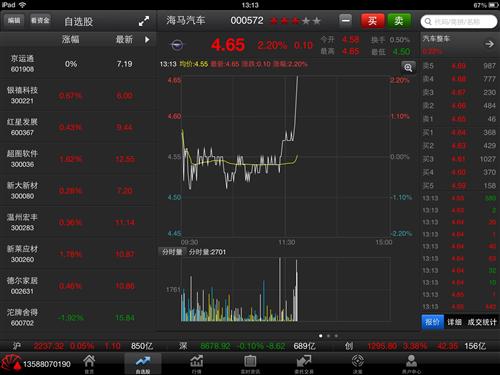Open chart zoom magnifier icon

point(408,68)
